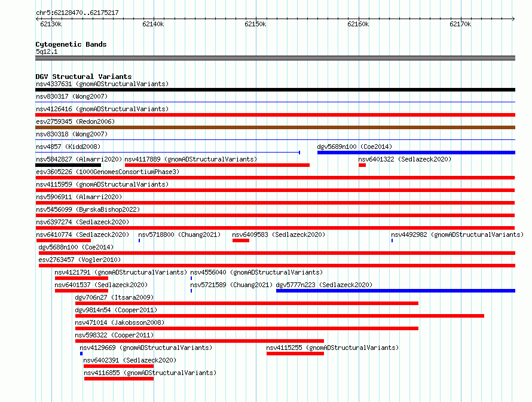Click the nsv4115959 gnomADStructuralVariants label
The width and height of the screenshot is (532, 402).
(102, 184)
